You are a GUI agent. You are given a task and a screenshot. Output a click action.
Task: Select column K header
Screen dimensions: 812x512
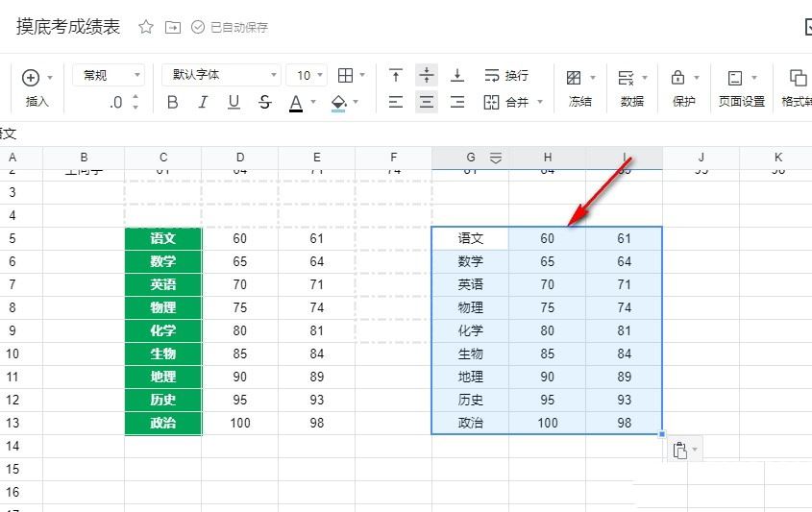tap(777, 158)
